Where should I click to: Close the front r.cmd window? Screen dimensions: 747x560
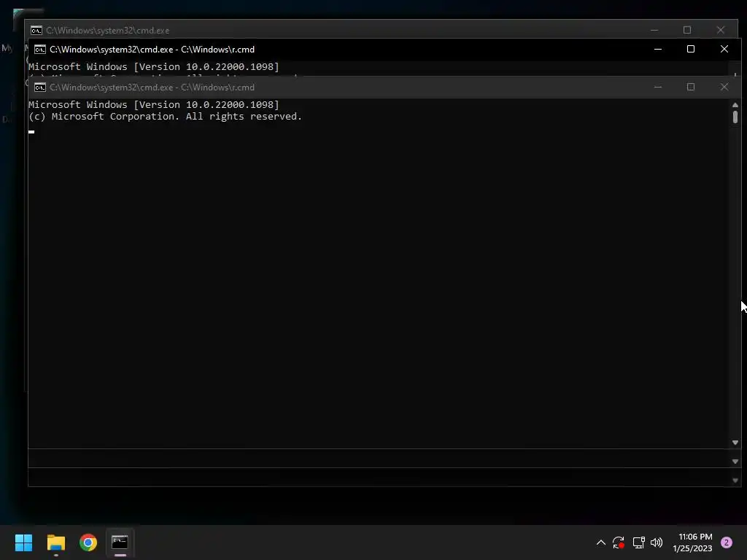click(x=724, y=87)
